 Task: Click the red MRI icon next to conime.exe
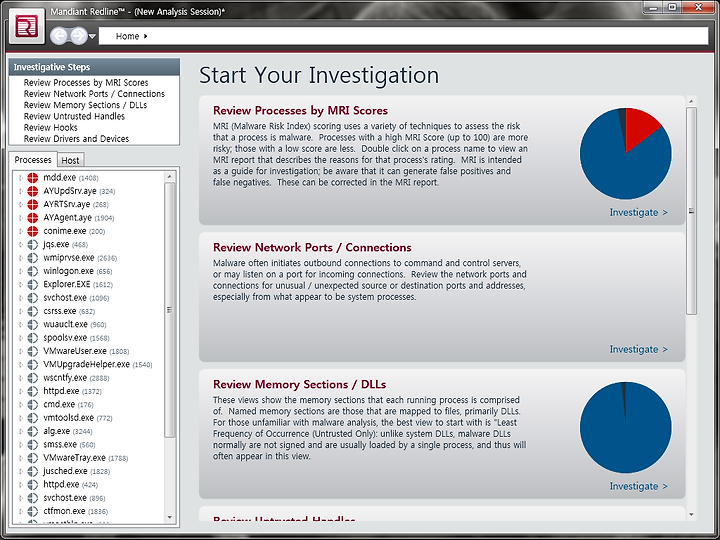click(x=33, y=231)
